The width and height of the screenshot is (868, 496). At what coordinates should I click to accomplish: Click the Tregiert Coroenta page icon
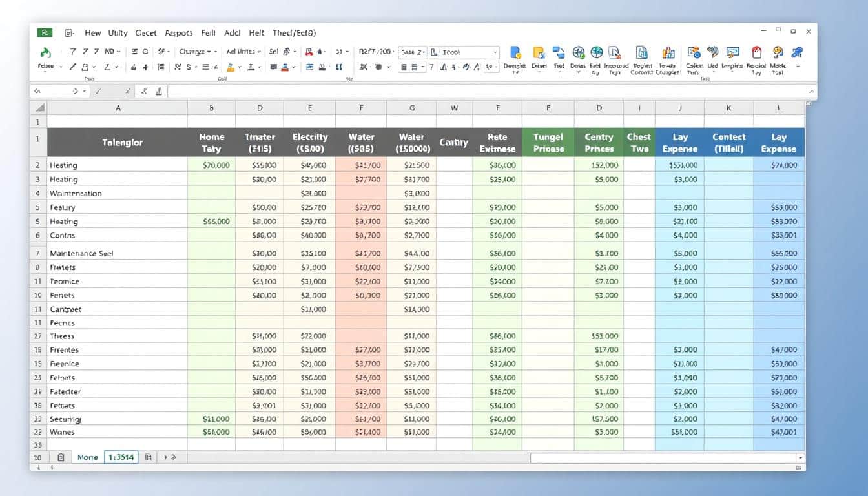click(x=642, y=53)
